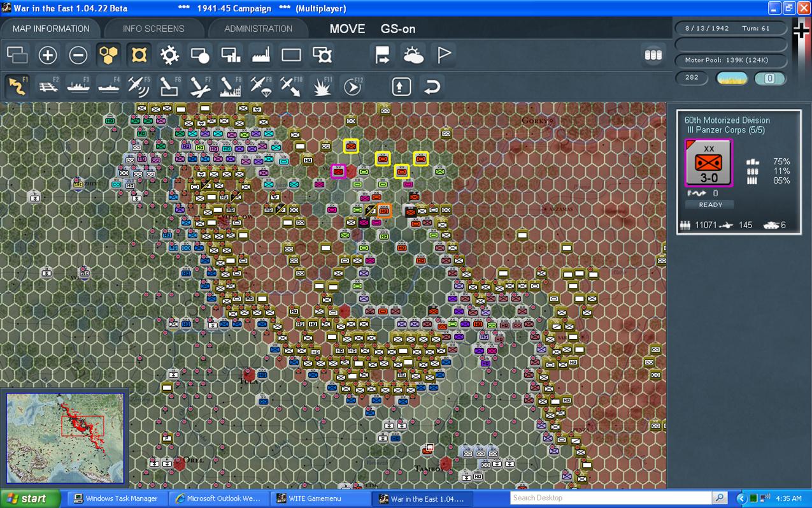Click the zoom out minus icon
The width and height of the screenshot is (812, 508).
(x=78, y=55)
